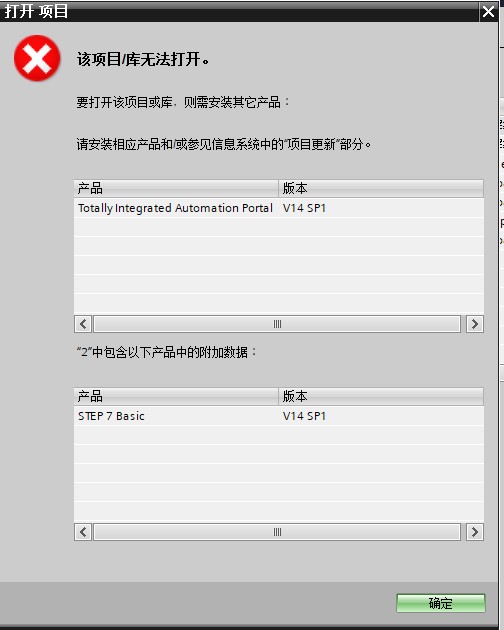Click the lower table horizontal scrollbar thumb
The width and height of the screenshot is (504, 630).
[277, 532]
